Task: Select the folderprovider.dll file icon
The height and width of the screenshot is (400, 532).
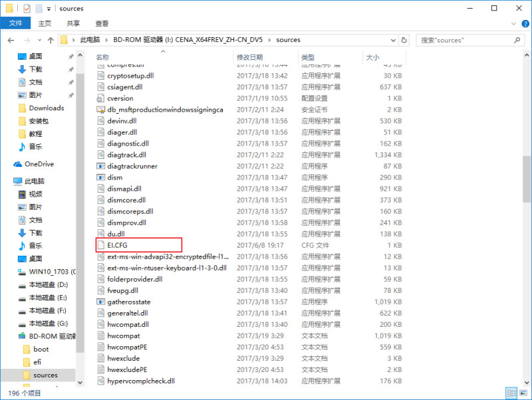Action: [x=101, y=279]
